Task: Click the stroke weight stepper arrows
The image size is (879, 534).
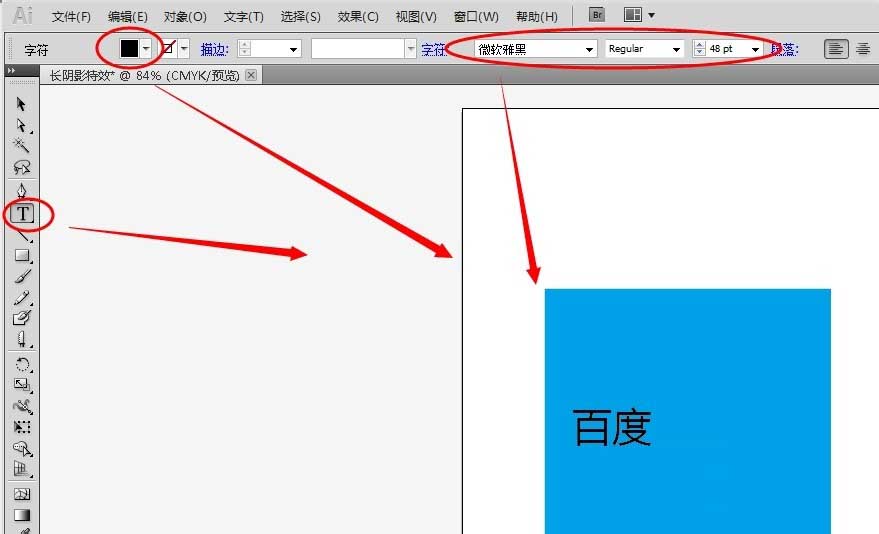Action: [244, 49]
